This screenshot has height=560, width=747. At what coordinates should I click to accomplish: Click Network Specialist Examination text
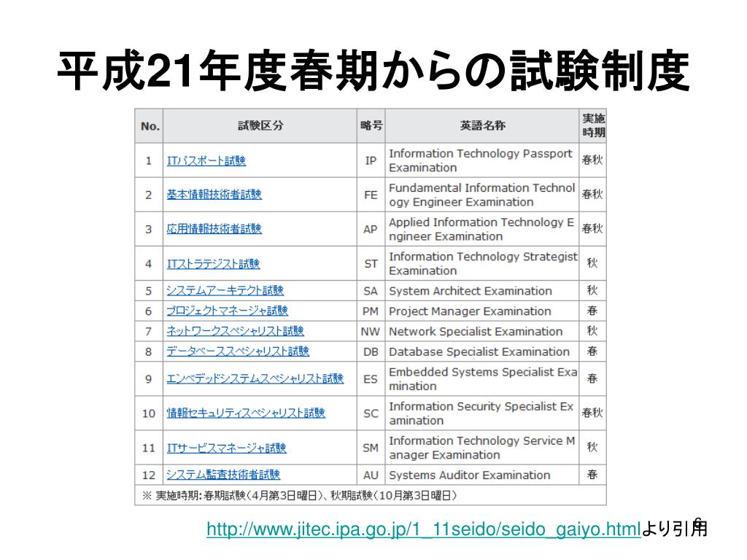tap(476, 332)
